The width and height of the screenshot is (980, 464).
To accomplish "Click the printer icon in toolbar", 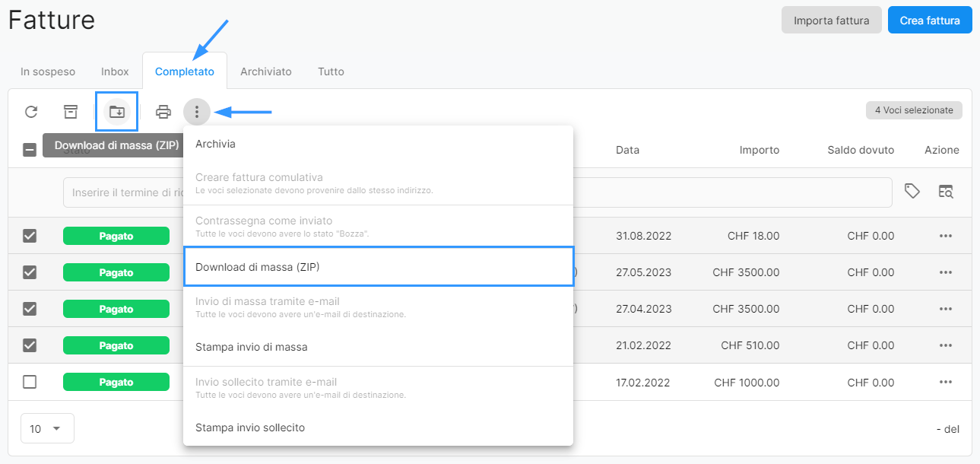I will click(x=163, y=112).
